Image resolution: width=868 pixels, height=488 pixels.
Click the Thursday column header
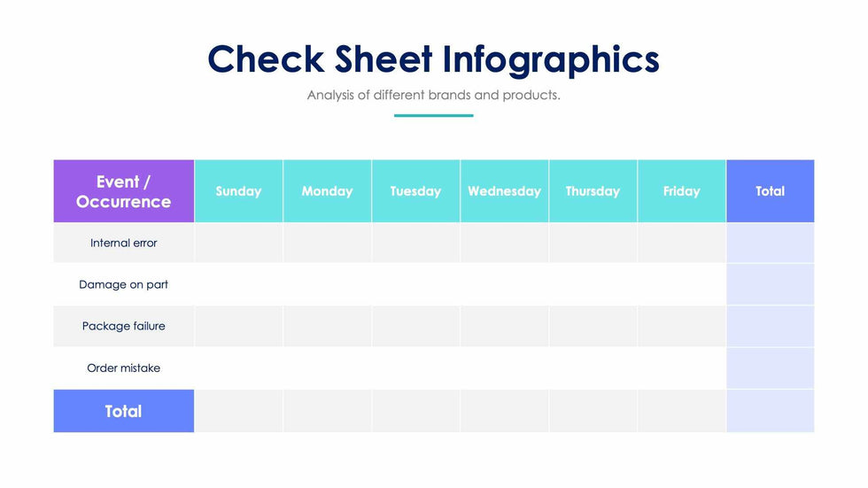[x=593, y=191]
